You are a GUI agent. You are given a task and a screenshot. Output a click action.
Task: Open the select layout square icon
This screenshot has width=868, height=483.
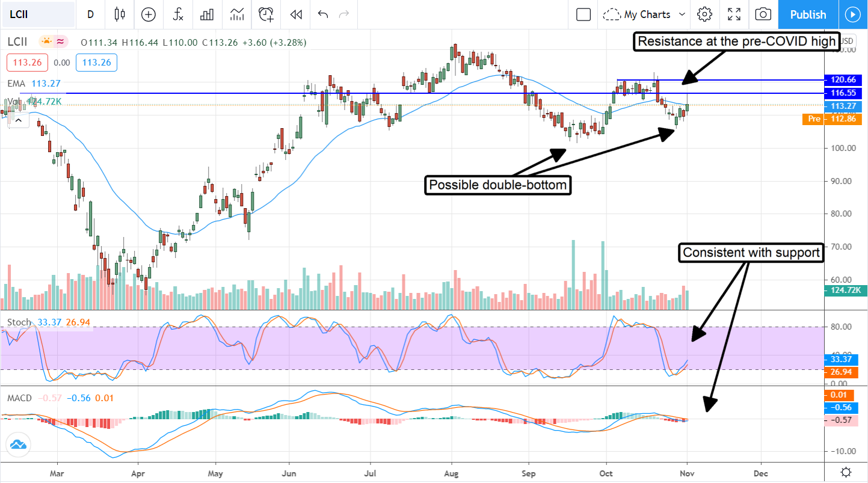pyautogui.click(x=583, y=14)
